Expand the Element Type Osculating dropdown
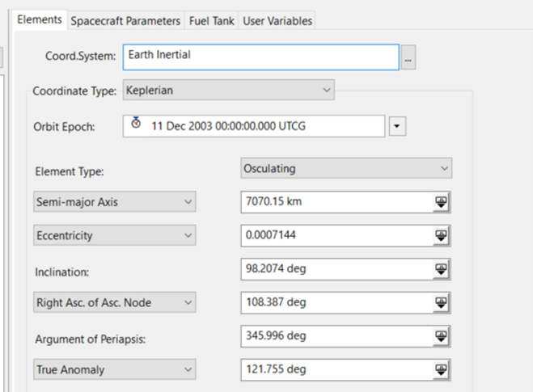 tap(346, 169)
